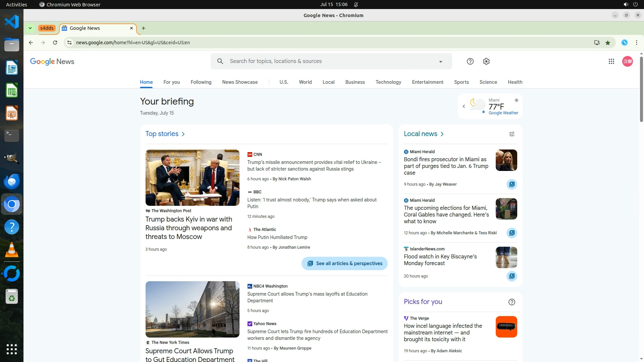Viewport: 644px width, 362px height.
Task: Click See all articles & perspectives button
Action: pyautogui.click(x=344, y=263)
